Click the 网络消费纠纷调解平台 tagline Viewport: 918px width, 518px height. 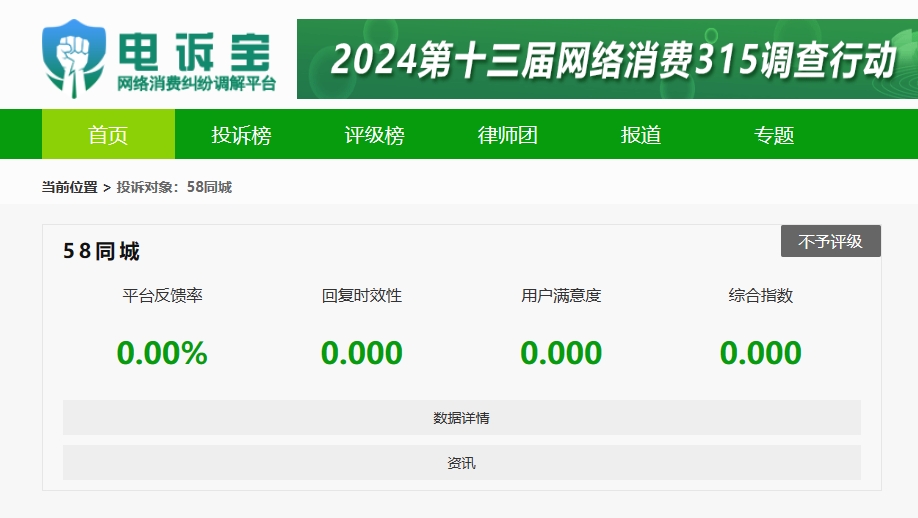[x=197, y=84]
